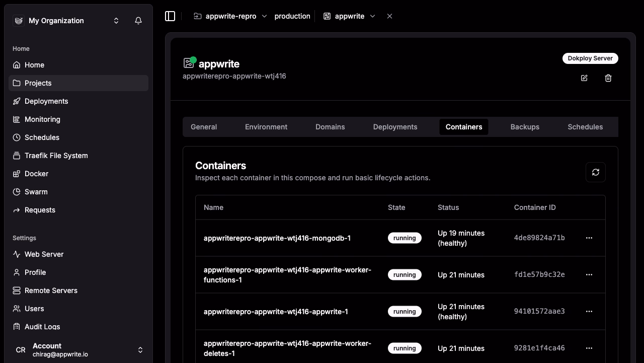Click the Remote Servers icon
This screenshot has height=363, width=644.
pos(17,291)
